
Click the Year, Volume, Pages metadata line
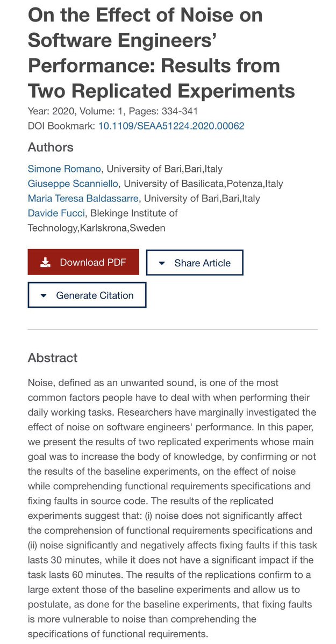coord(113,111)
